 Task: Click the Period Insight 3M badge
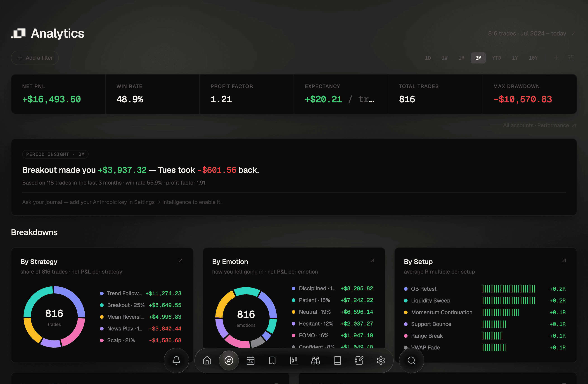click(55, 154)
